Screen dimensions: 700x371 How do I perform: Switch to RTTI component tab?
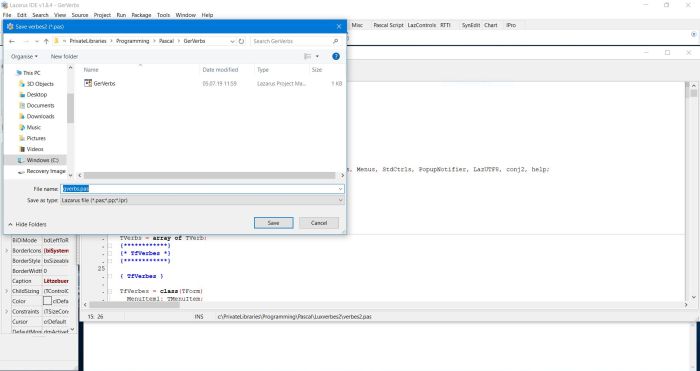445,25
